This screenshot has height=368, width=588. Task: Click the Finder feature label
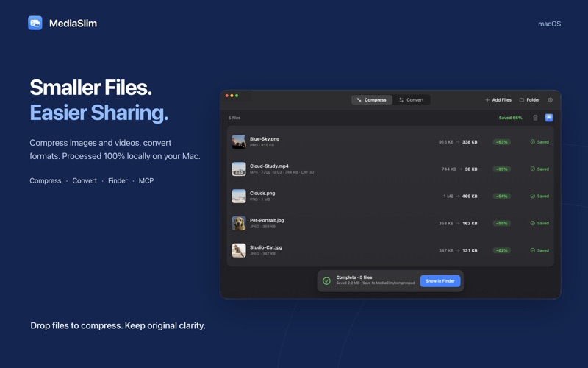[x=118, y=180]
